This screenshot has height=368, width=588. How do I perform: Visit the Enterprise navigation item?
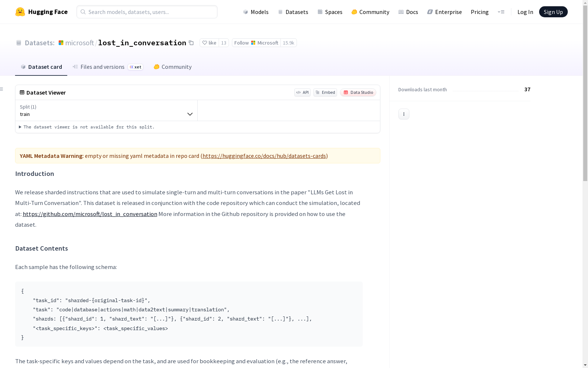[444, 12]
